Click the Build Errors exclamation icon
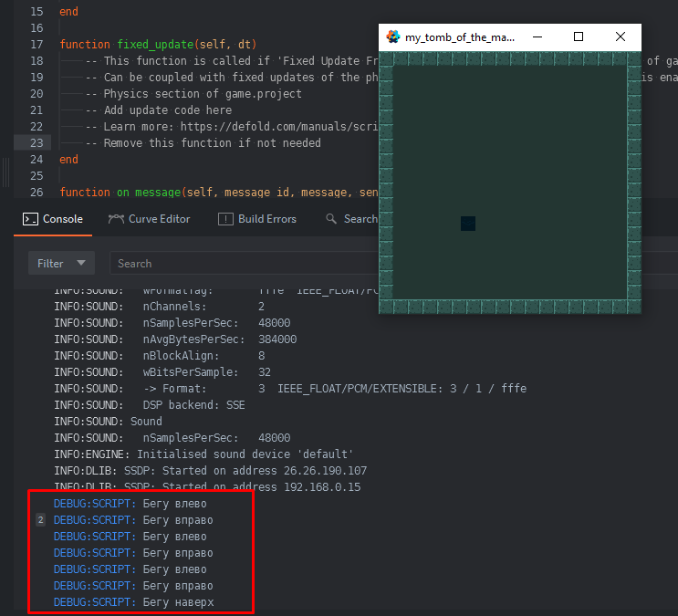 click(x=225, y=219)
